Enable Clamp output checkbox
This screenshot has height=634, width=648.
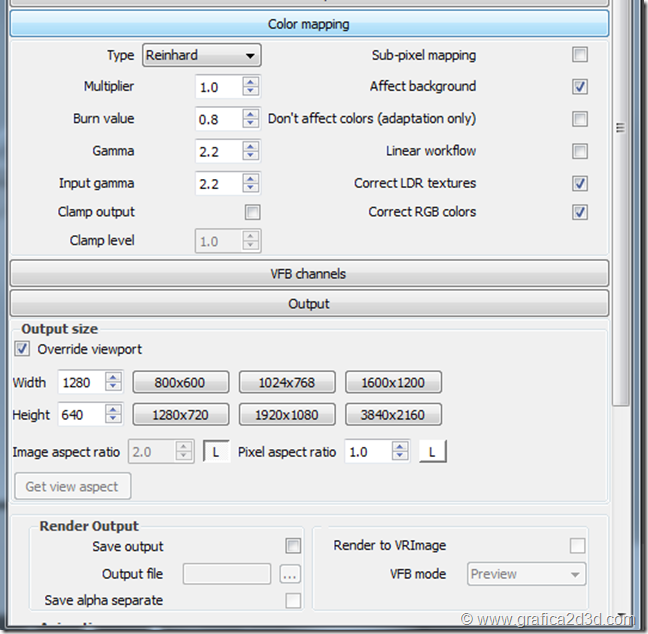pyautogui.click(x=253, y=212)
